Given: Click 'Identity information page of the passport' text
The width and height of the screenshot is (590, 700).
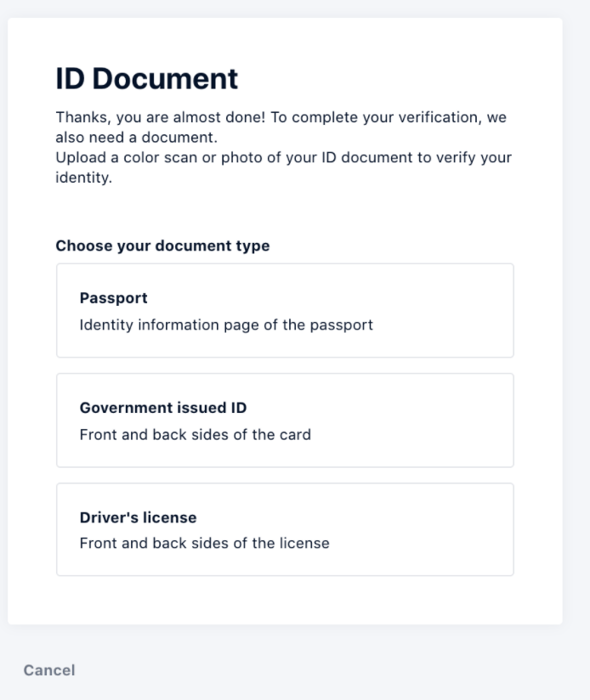Looking at the screenshot, I should tap(226, 325).
